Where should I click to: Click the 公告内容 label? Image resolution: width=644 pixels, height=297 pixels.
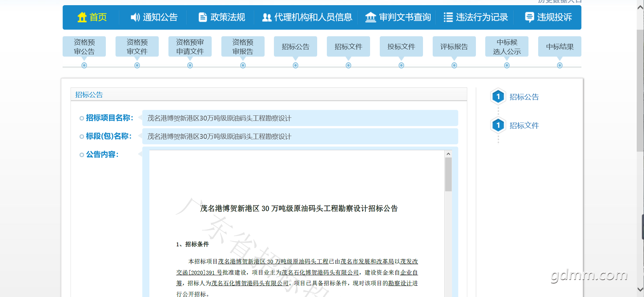pyautogui.click(x=102, y=154)
